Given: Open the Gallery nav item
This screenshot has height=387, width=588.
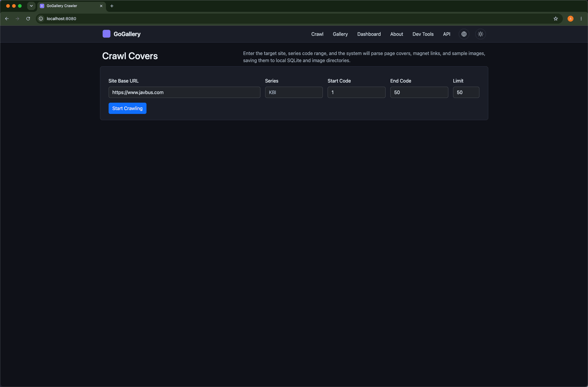Looking at the screenshot, I should pos(340,34).
